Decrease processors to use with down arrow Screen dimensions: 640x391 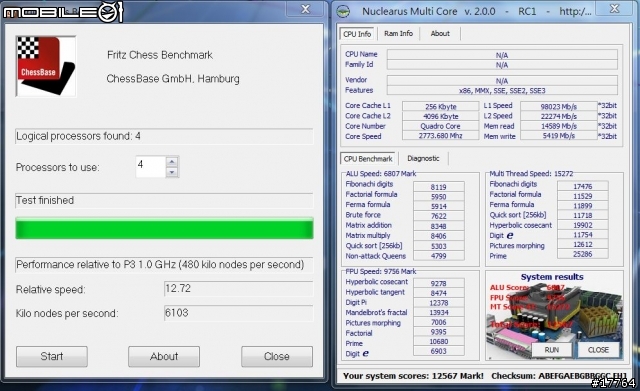click(x=172, y=172)
